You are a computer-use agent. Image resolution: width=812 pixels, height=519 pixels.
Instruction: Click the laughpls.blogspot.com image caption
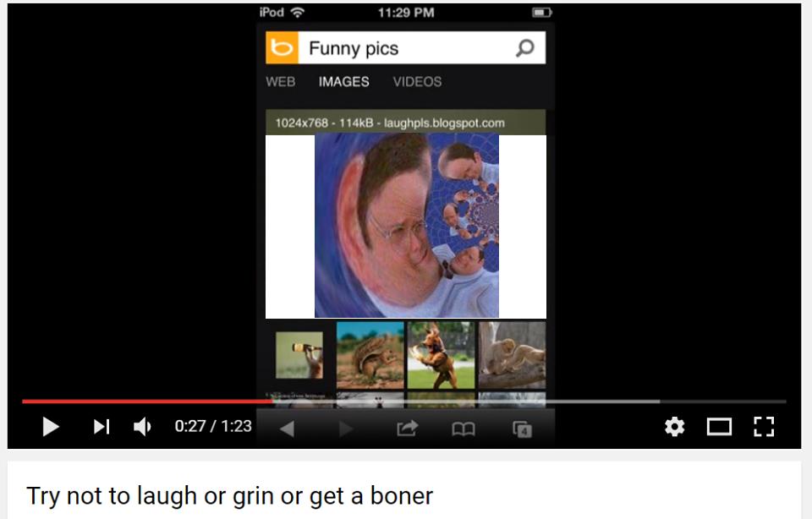click(444, 123)
